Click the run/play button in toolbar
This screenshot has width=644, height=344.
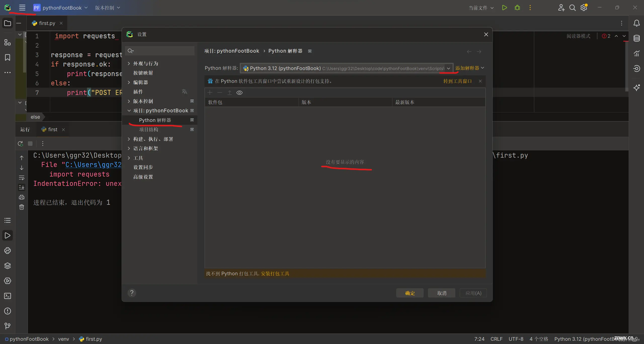tap(504, 8)
